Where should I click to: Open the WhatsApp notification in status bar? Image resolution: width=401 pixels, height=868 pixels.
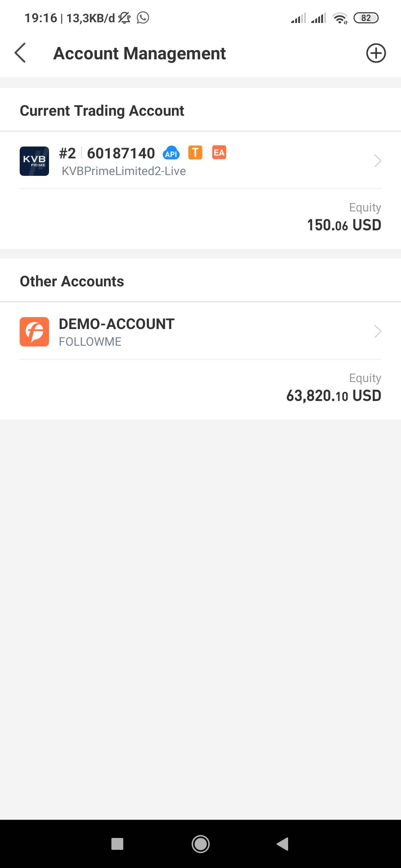pos(143,17)
